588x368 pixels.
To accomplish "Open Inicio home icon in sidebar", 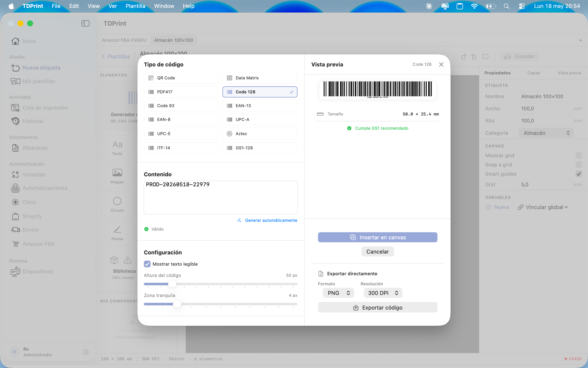I will (15, 41).
